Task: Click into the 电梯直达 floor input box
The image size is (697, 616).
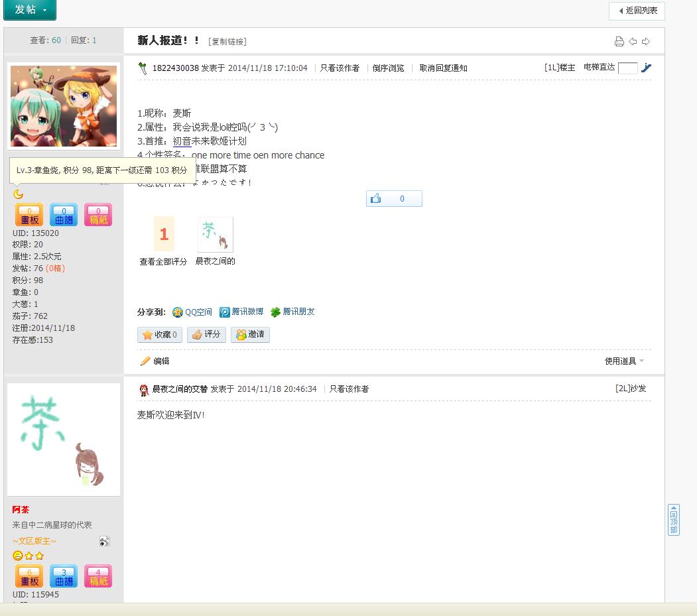Action: pos(627,68)
